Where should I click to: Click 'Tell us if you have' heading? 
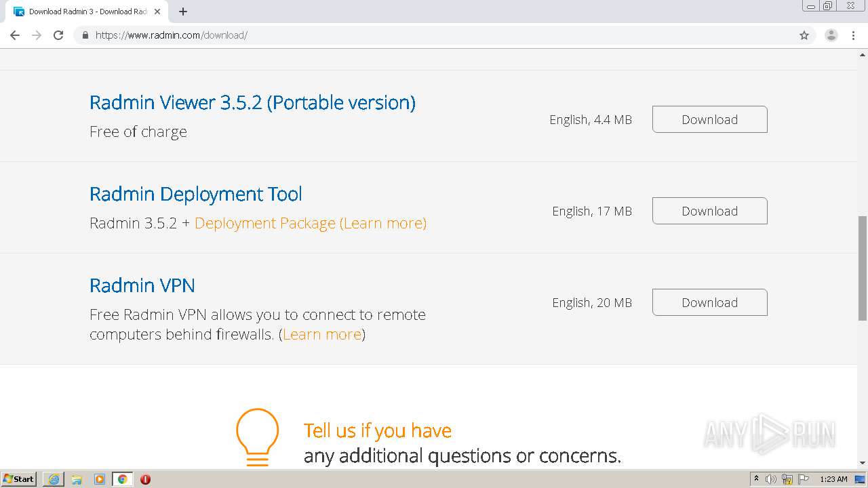[x=378, y=430]
